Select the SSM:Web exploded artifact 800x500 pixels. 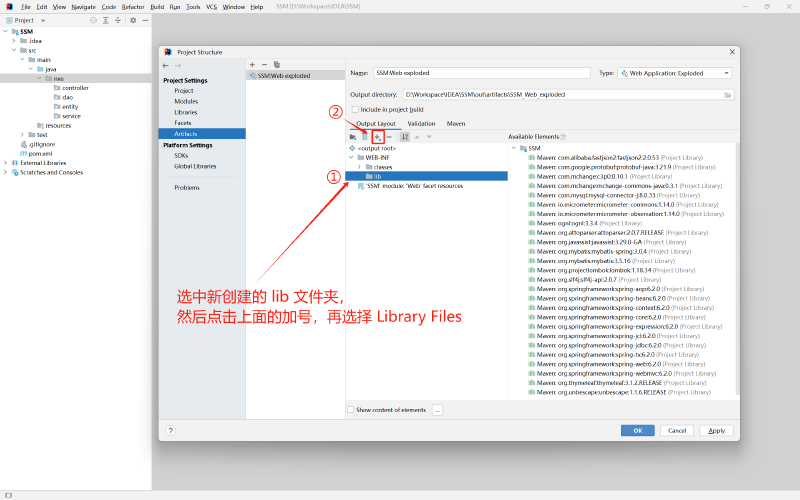tap(295, 76)
